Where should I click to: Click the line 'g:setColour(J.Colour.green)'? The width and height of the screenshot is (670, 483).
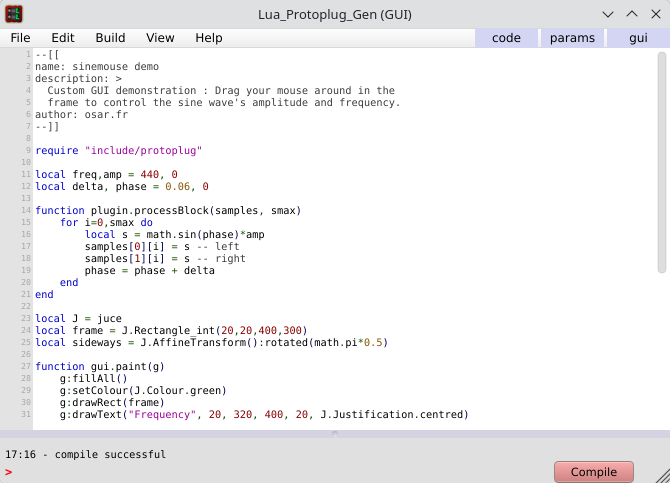[x=143, y=390]
